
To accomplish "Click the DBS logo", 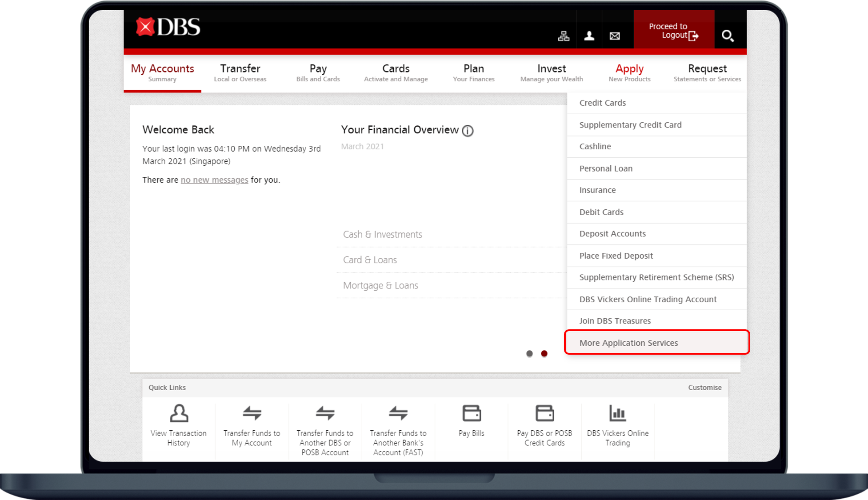I will [168, 27].
